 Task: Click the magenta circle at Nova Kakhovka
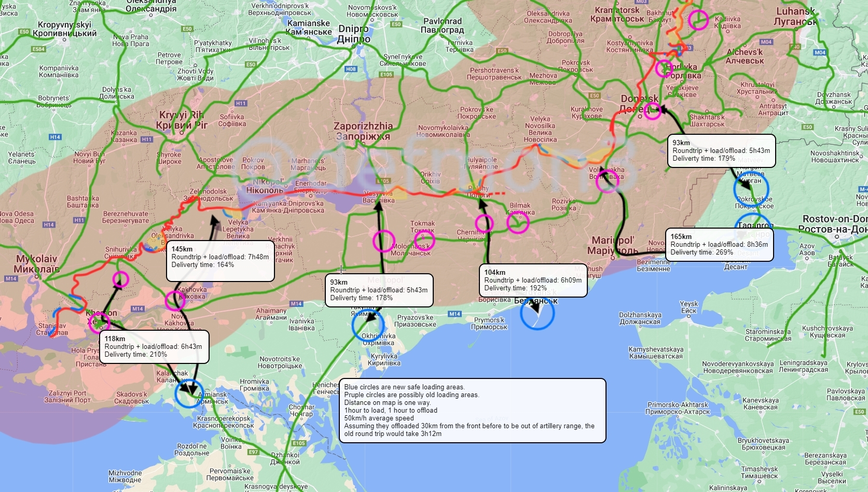tap(175, 300)
